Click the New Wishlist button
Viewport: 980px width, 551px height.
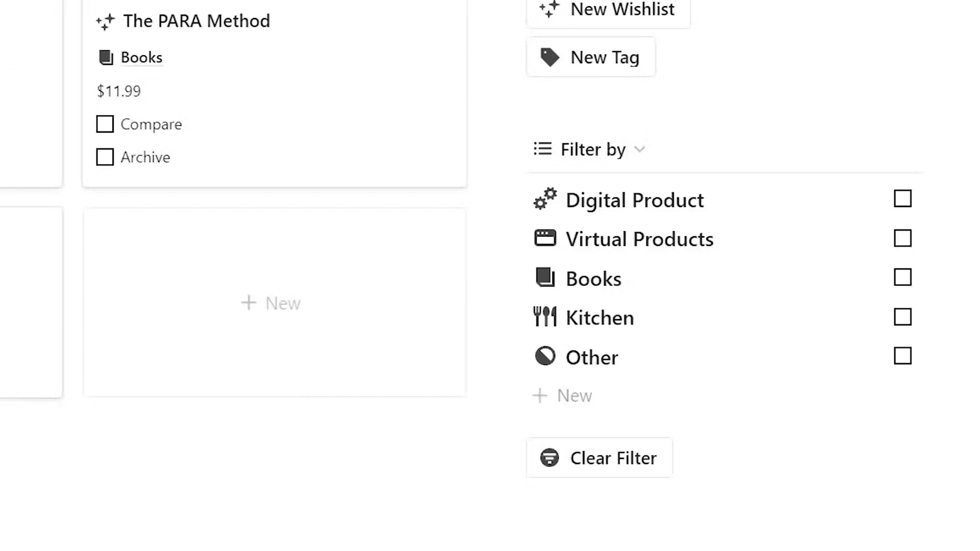pyautogui.click(x=606, y=10)
